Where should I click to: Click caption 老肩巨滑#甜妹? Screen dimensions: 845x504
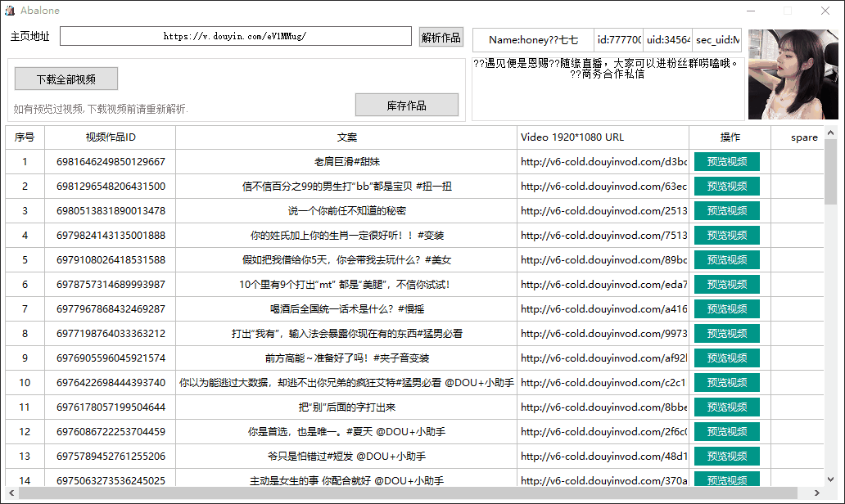click(x=347, y=161)
